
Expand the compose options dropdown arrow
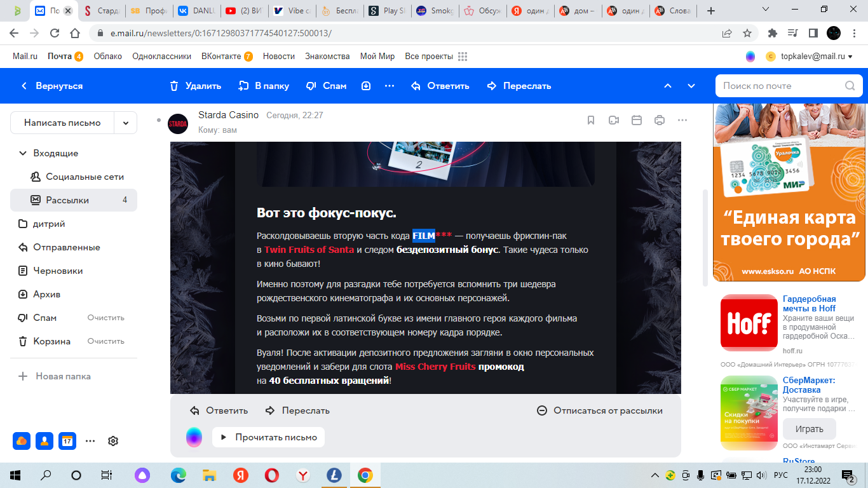point(126,123)
